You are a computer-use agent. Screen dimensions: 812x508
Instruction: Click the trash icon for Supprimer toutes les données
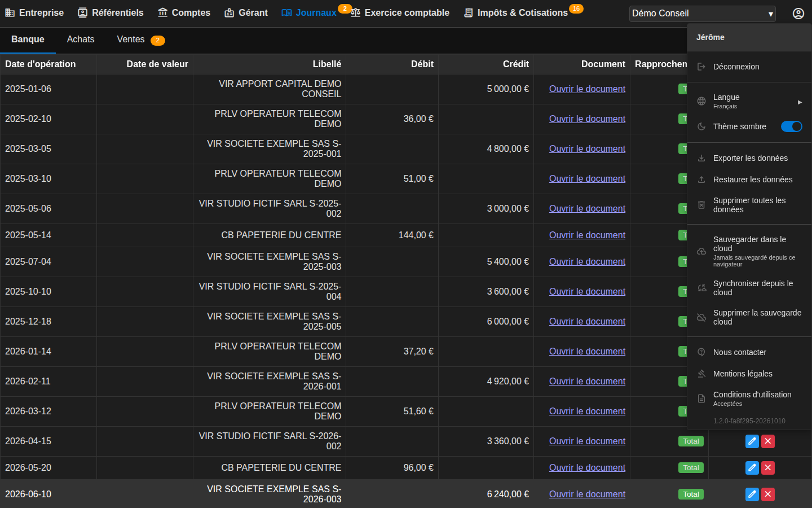(701, 205)
